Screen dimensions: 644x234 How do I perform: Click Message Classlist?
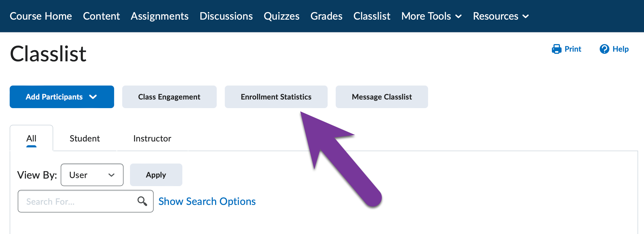pos(381,97)
